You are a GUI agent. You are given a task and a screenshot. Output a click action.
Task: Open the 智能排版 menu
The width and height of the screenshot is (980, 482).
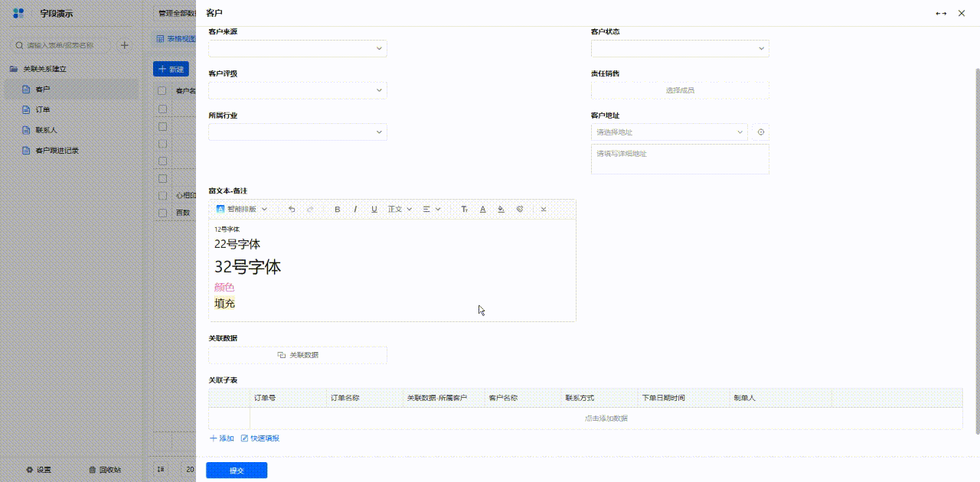[242, 209]
